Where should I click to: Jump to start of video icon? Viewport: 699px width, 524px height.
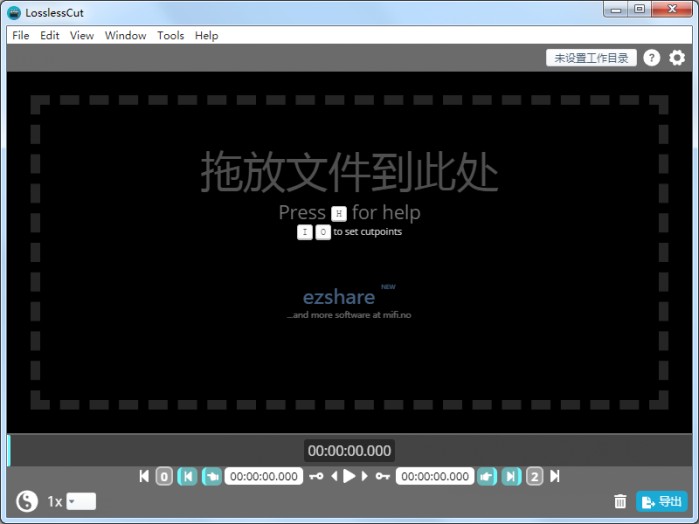pyautogui.click(x=144, y=476)
